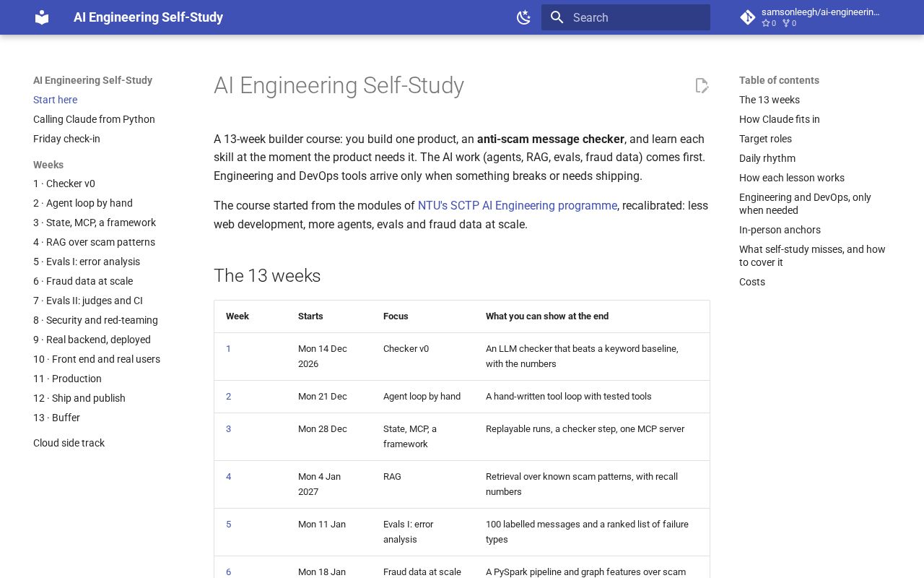The width and height of the screenshot is (924, 578).
Task: Open week 5 link in the table
Action: [x=228, y=525]
